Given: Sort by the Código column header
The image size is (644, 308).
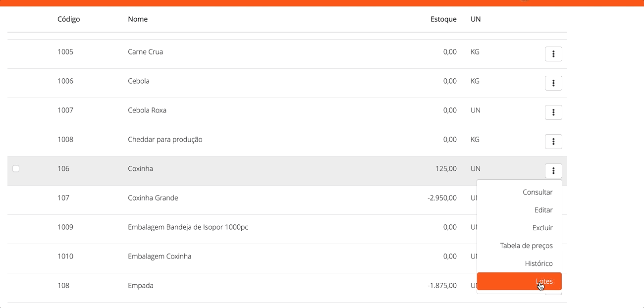Looking at the screenshot, I should click(68, 19).
